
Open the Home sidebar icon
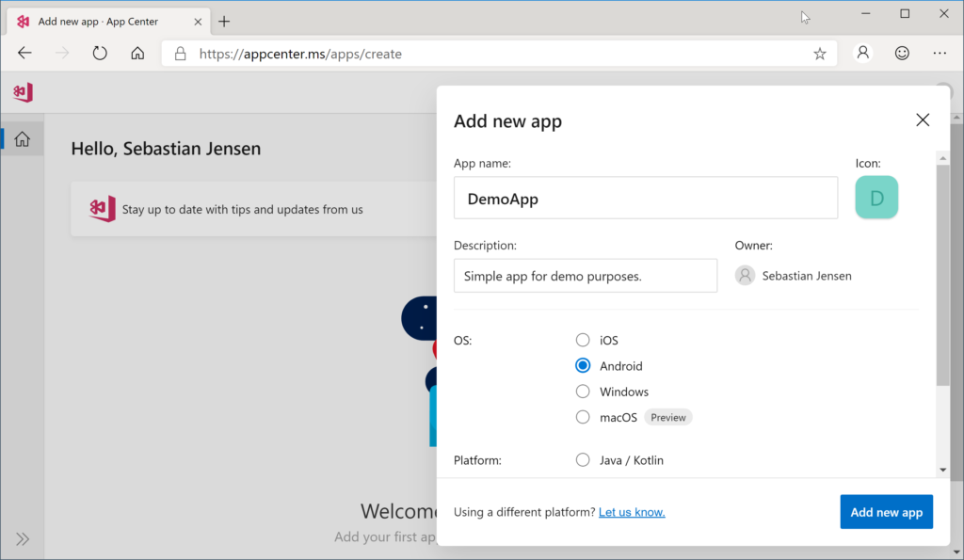point(22,139)
